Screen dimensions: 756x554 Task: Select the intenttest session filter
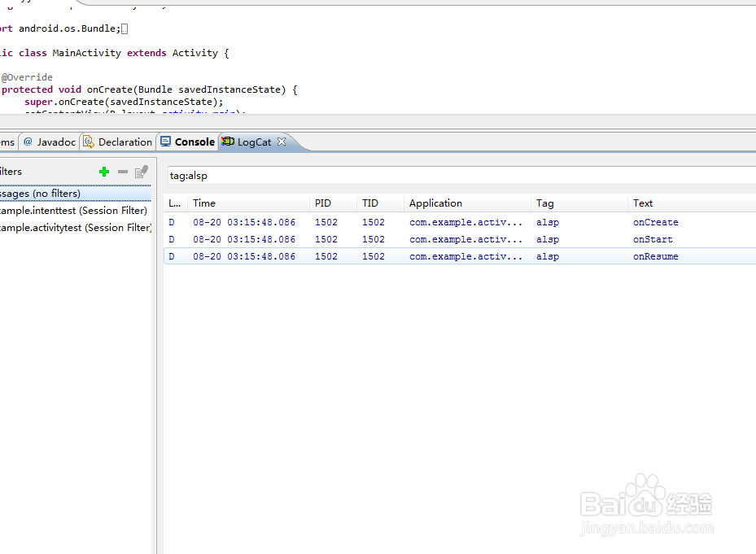point(75,211)
